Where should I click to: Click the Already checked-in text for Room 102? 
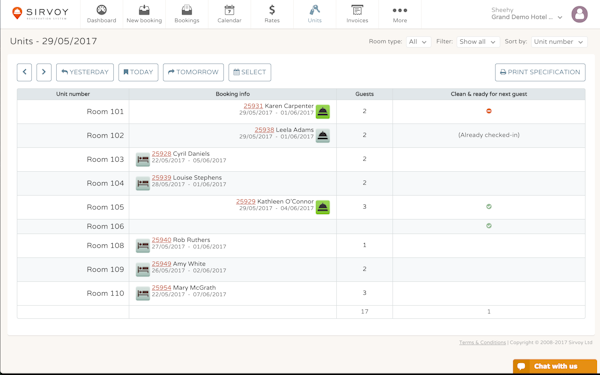[x=489, y=135]
